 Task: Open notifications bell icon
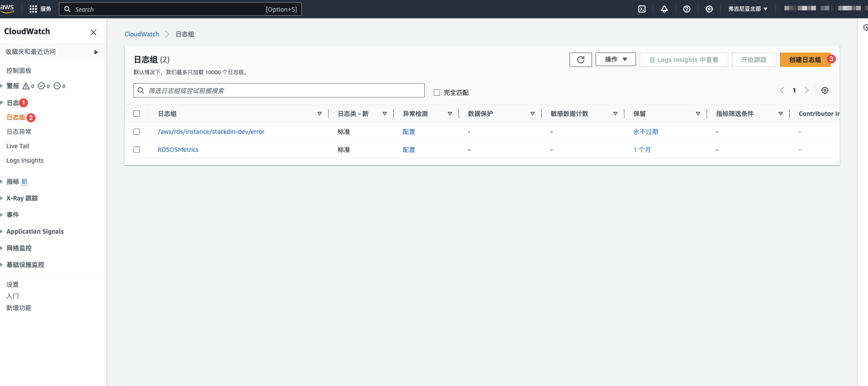point(664,9)
